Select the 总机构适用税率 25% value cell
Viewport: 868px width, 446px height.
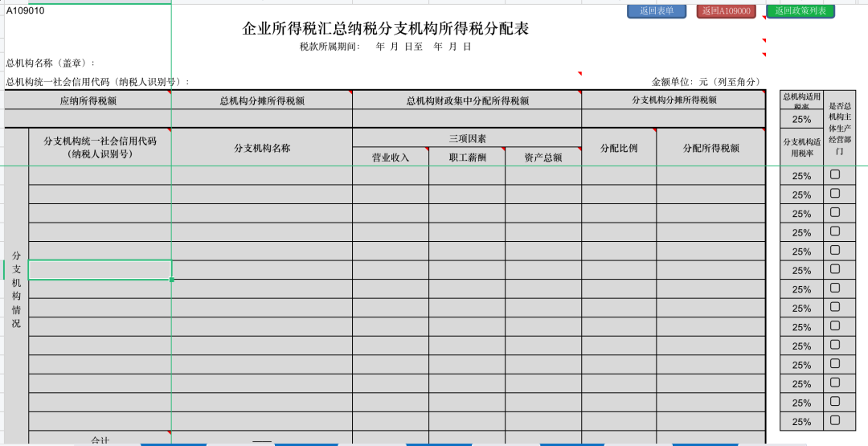click(801, 120)
